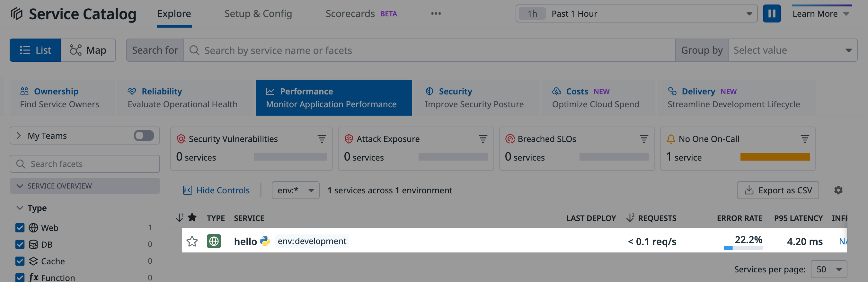
Task: Click the Web globe icon in Type facet
Action: point(33,228)
